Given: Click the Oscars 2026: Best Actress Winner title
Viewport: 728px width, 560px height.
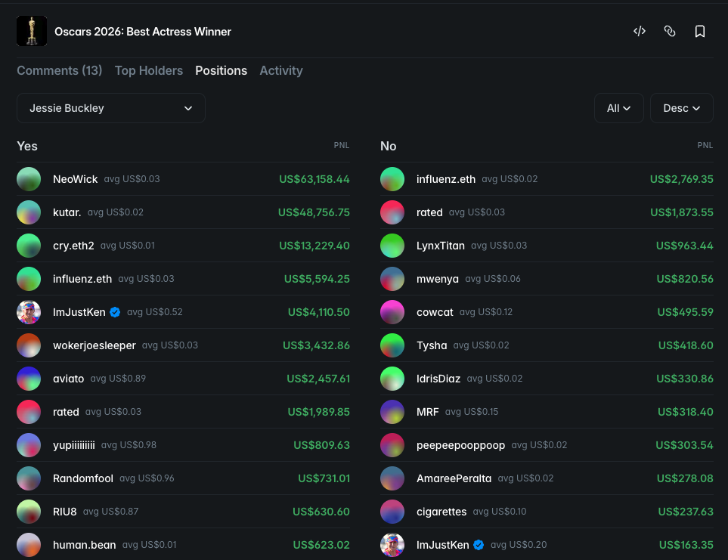Looking at the screenshot, I should [x=143, y=32].
